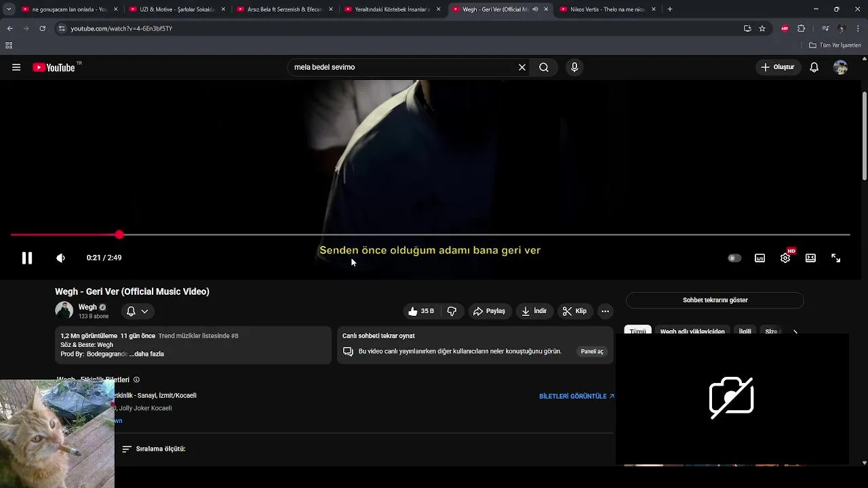Viewport: 868px width, 488px height.
Task: Open Wegh channel avatar
Action: 64,310
